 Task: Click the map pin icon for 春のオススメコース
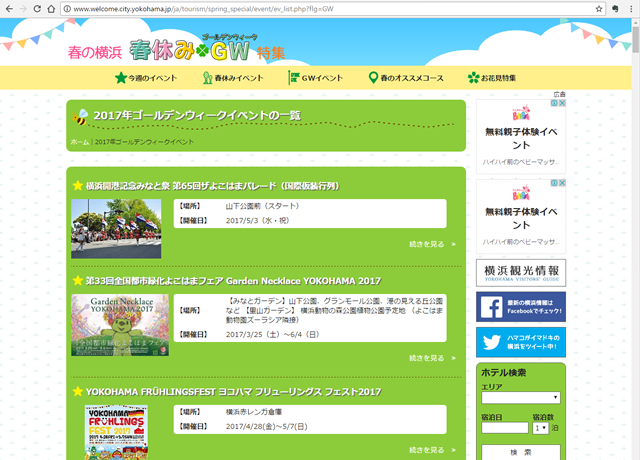pos(373,78)
